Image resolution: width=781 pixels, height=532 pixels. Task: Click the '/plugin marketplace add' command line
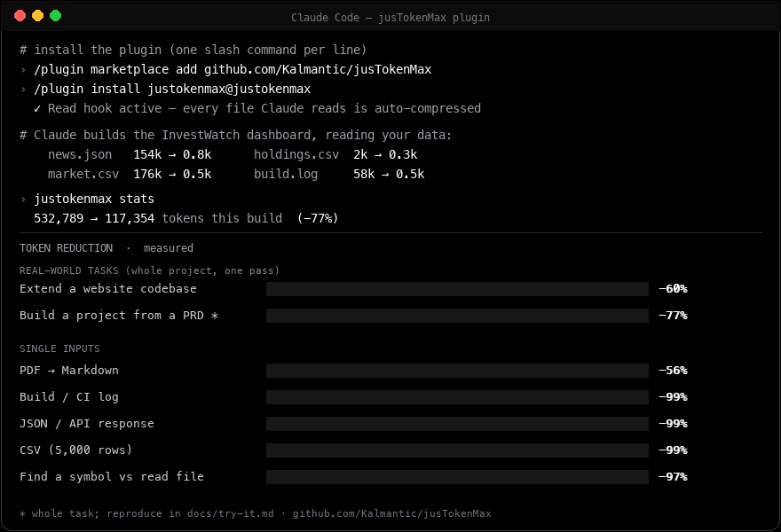233,69
